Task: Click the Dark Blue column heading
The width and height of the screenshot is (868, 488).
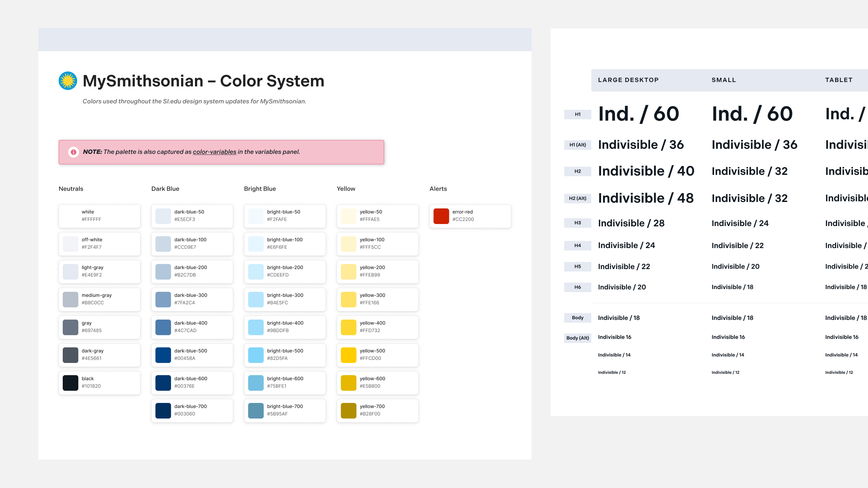Action: (165, 189)
